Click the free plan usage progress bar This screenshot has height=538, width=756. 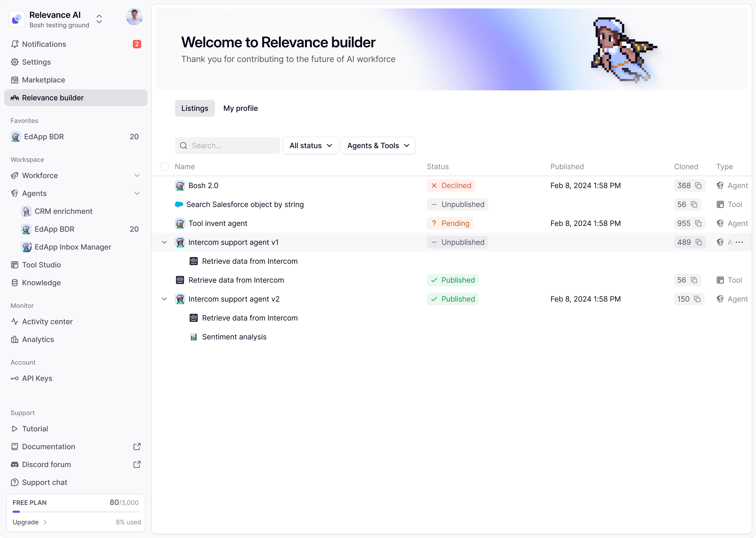[75, 512]
